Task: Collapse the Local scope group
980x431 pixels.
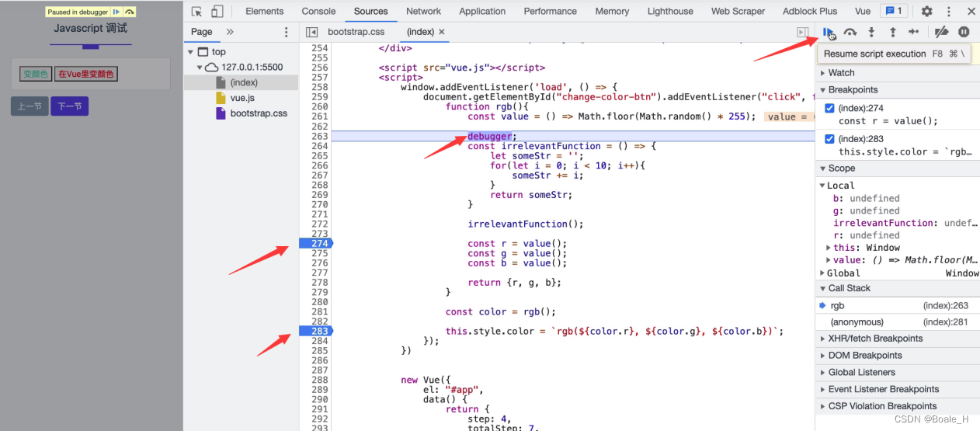Action: [x=823, y=186]
